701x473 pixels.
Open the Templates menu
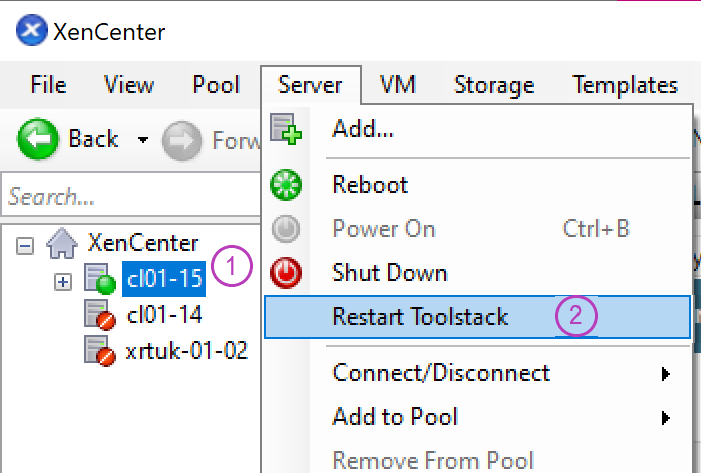click(x=625, y=85)
